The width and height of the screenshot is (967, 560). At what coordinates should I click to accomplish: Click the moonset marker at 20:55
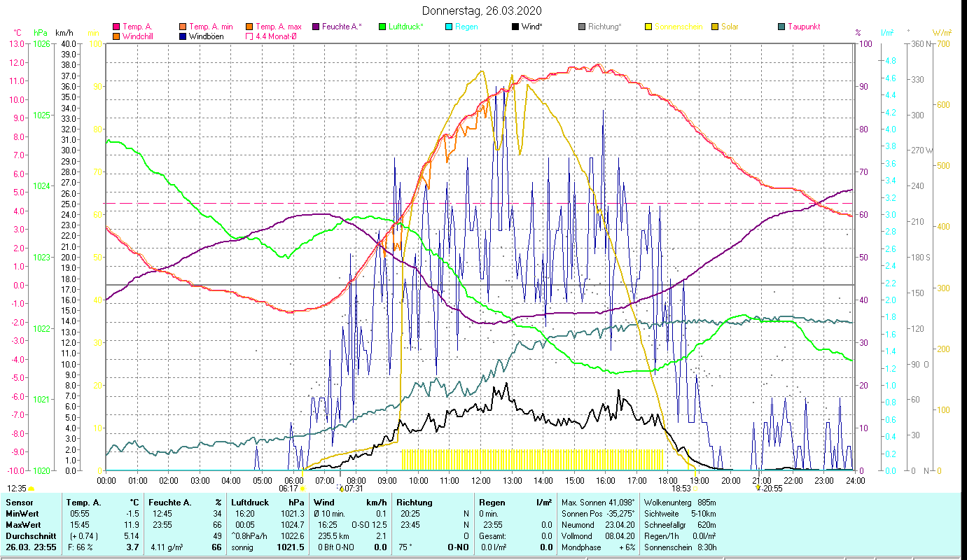coord(758,489)
